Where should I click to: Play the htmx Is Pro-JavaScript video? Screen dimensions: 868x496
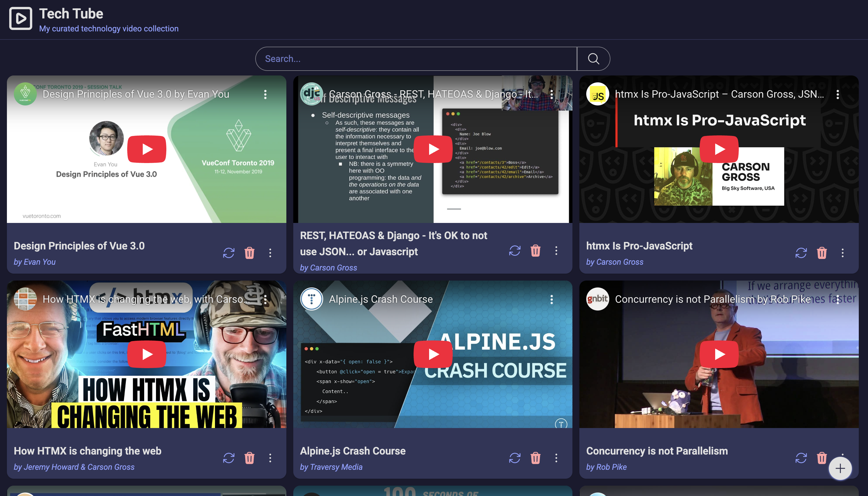pyautogui.click(x=719, y=149)
